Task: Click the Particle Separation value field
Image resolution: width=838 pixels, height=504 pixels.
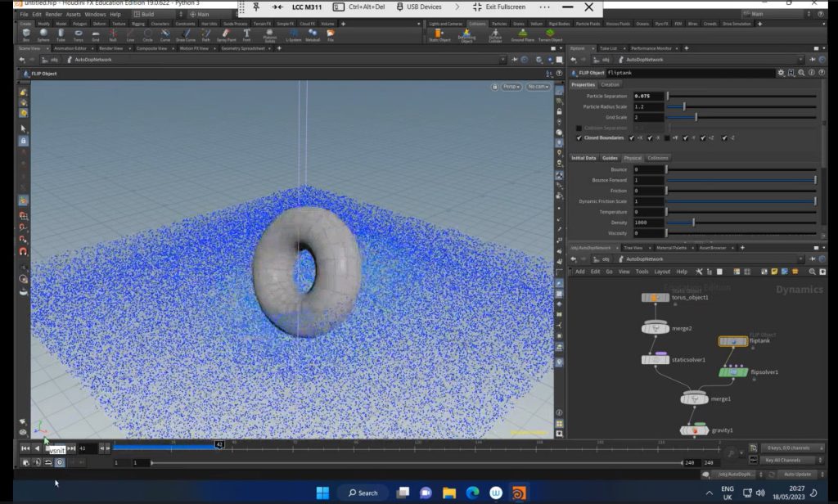Action: coord(648,97)
